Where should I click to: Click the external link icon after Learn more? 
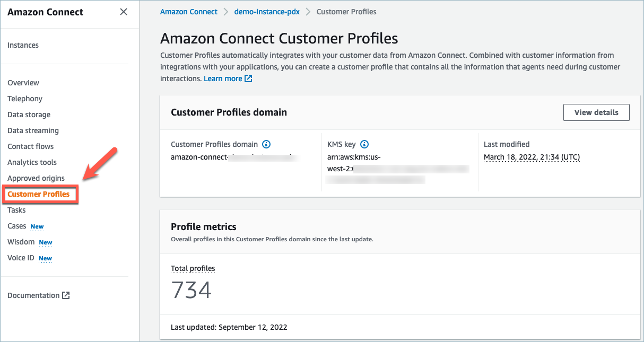pos(247,78)
